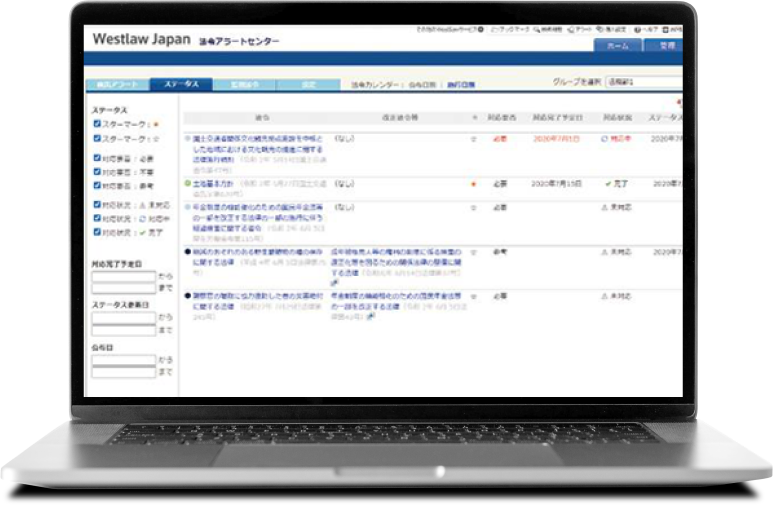Click the 対応完了予定日 'まで' date field
The image size is (773, 505).
pos(124,288)
